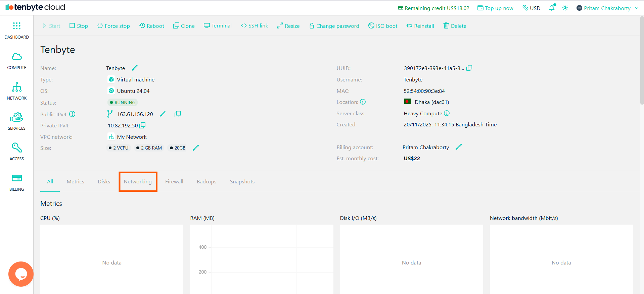The width and height of the screenshot is (644, 294).
Task: Open the chat support bubble
Action: tap(21, 274)
